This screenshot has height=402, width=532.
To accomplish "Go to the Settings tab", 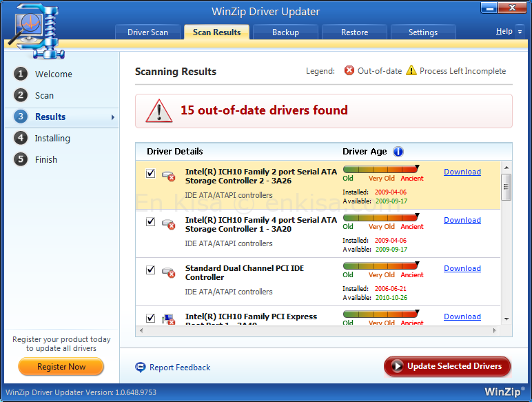I will 422,32.
